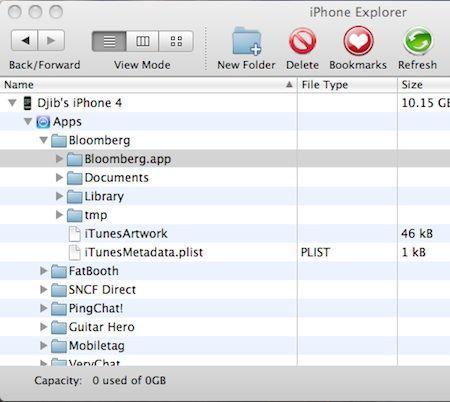Select the "SNCF Direct" folder name

point(102,290)
